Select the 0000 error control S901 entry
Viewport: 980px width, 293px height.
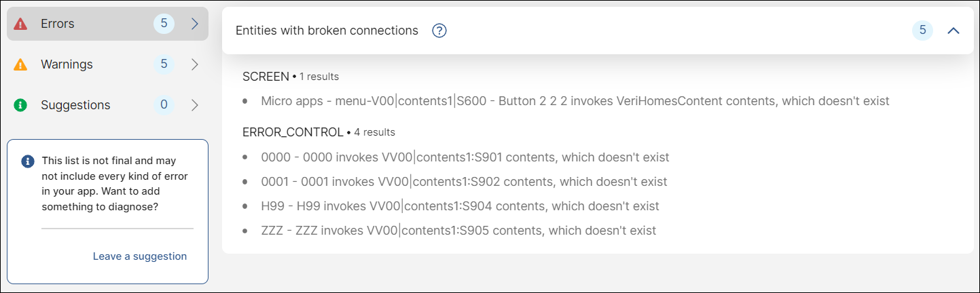tap(465, 157)
